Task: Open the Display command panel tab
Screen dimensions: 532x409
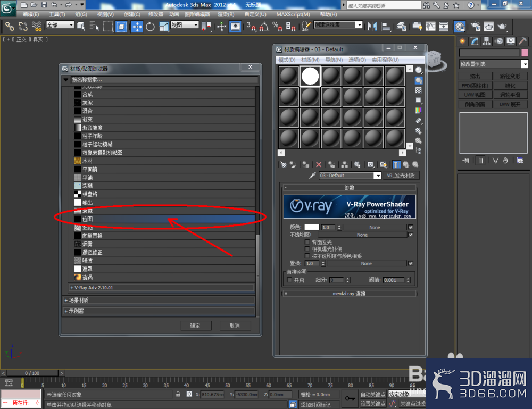Action: coord(511,41)
